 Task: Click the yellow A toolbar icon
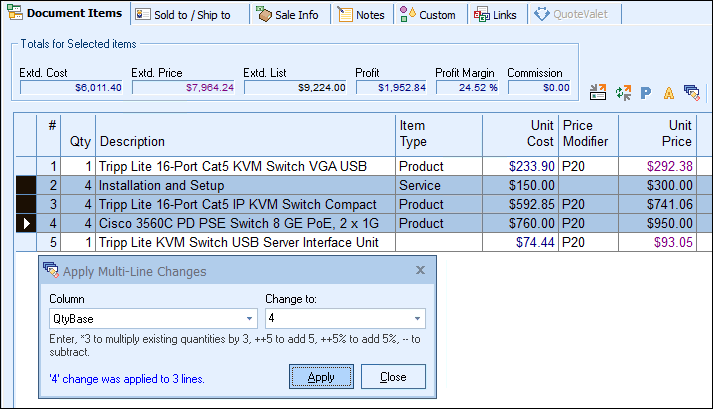coord(668,93)
